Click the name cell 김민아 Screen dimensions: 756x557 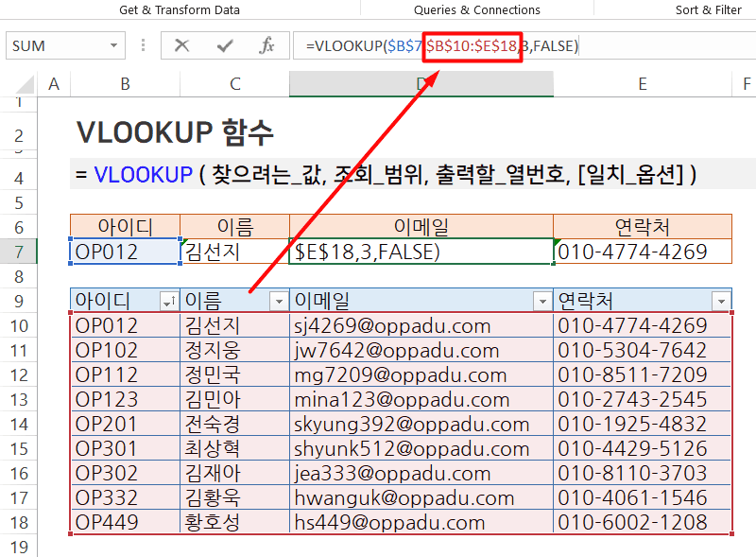(234, 400)
